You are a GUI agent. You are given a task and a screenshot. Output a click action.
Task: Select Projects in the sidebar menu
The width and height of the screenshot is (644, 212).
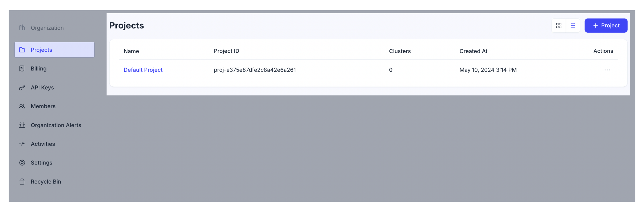tap(41, 50)
